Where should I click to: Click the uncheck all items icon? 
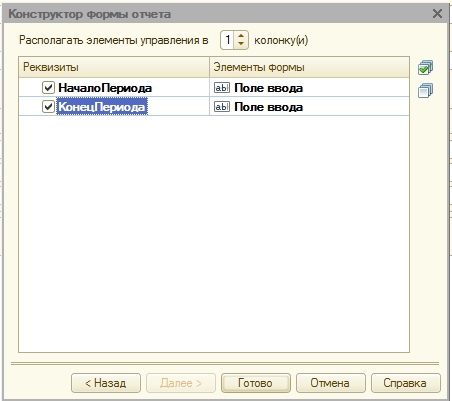(425, 90)
